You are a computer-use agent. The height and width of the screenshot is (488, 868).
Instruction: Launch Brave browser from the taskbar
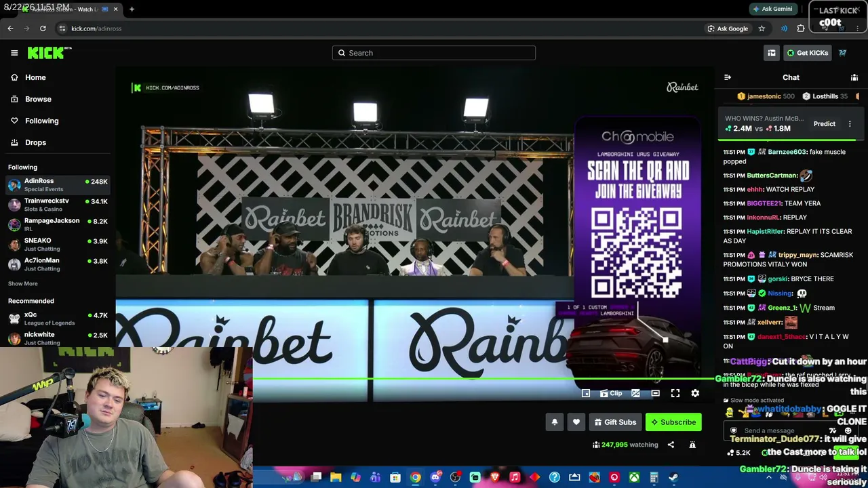(x=495, y=477)
